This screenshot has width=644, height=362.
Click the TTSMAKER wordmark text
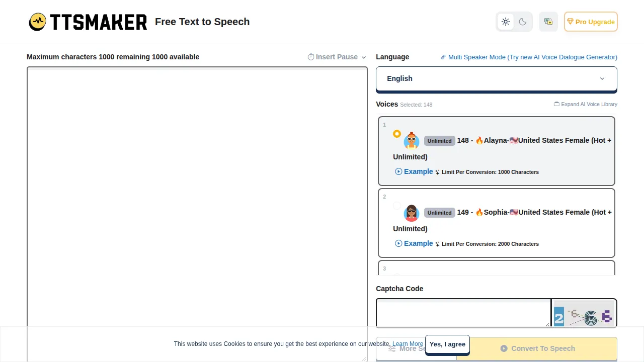click(x=99, y=22)
